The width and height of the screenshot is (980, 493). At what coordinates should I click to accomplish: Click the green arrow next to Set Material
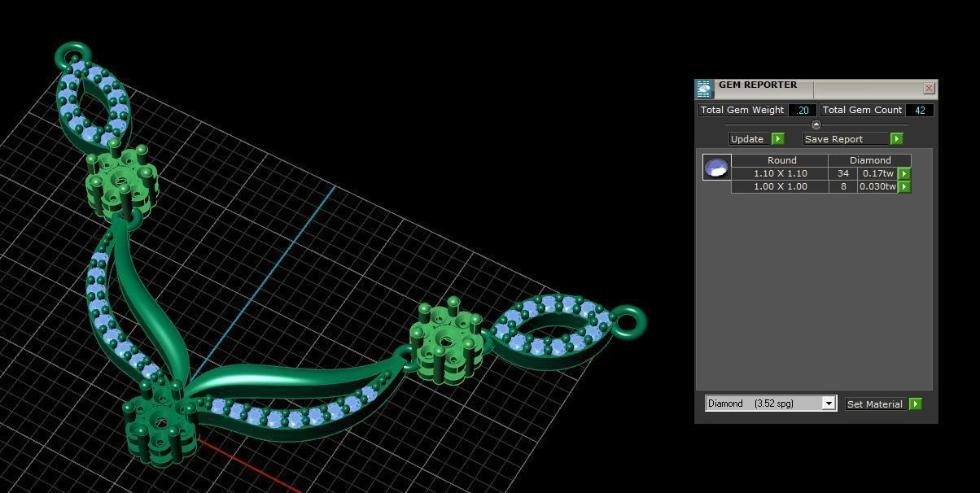[915, 404]
